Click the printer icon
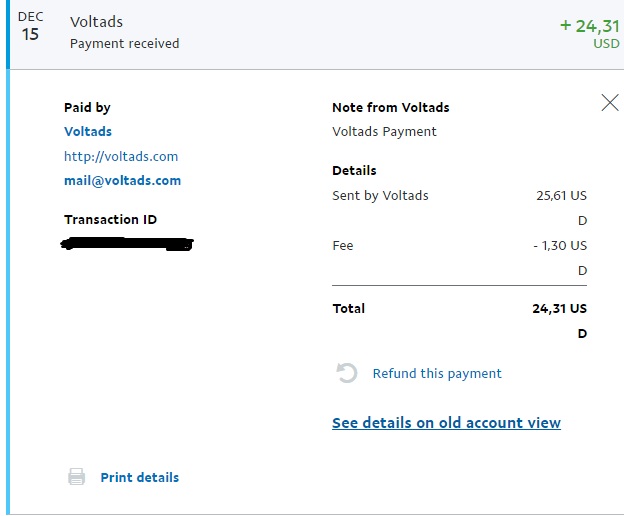Image resolution: width=624 pixels, height=516 pixels. [76, 477]
